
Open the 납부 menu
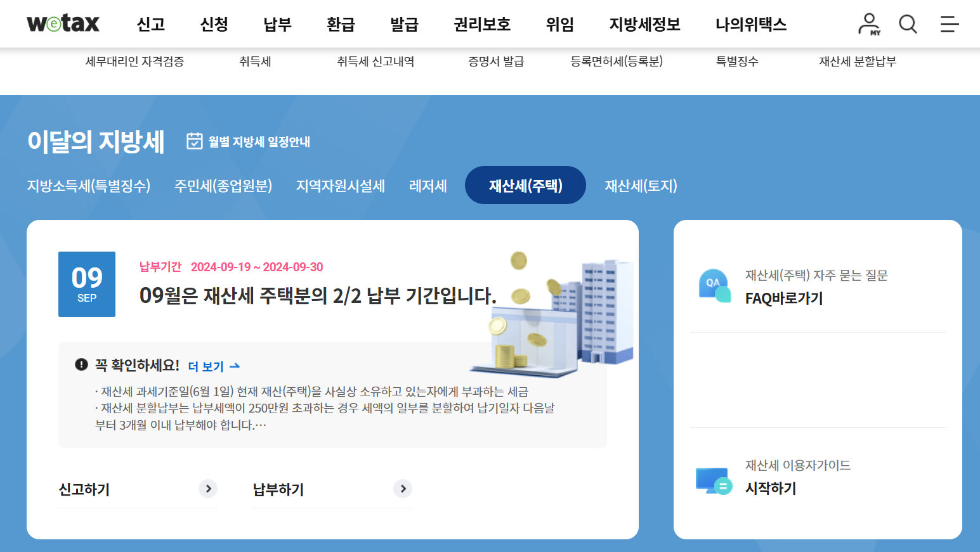(277, 24)
